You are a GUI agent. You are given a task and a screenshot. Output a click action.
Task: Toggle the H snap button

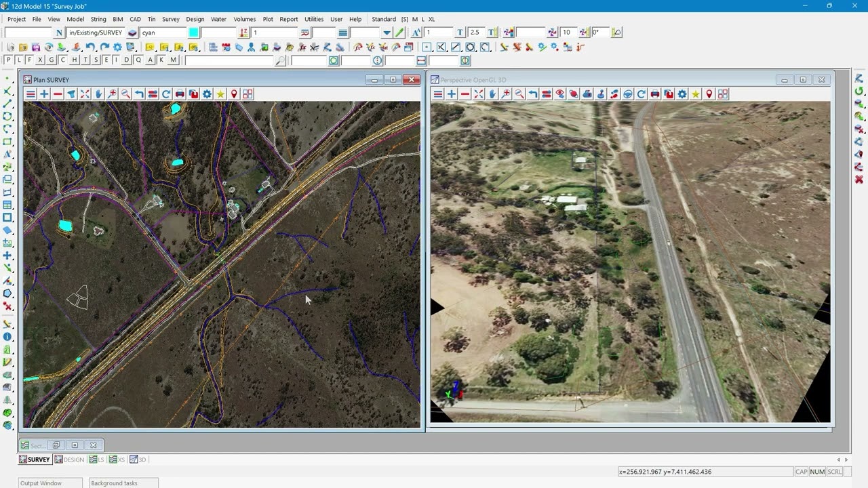click(x=74, y=60)
